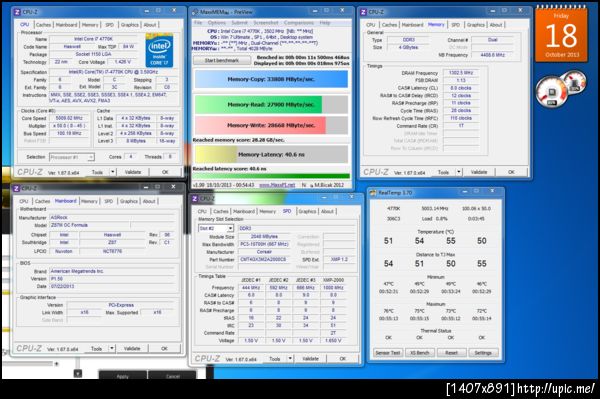The image size is (600, 399).
Task: Open Help menu in MaxxMEM
Action: [x=325, y=23]
